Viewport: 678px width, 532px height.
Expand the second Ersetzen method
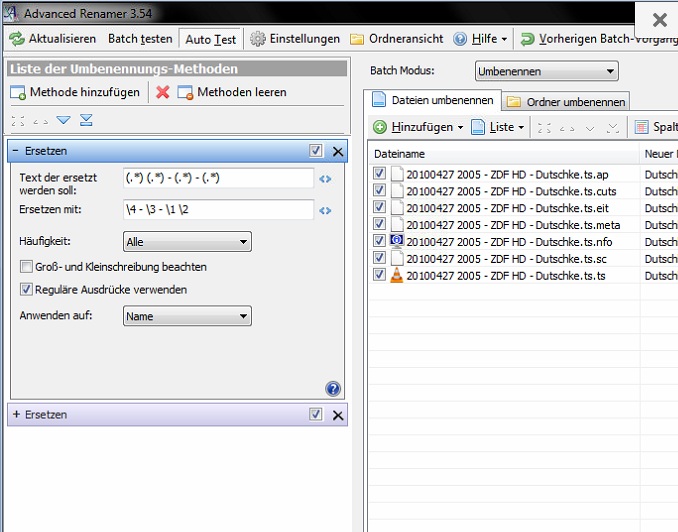pos(16,414)
